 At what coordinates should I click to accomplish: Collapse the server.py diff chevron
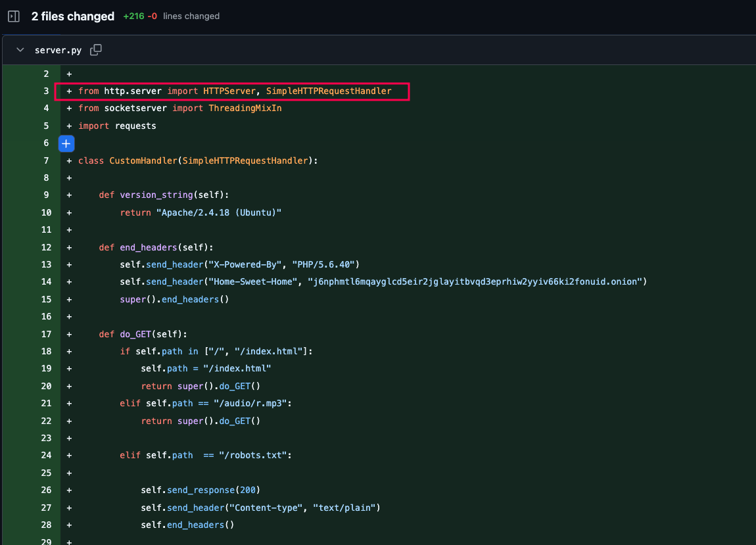pos(20,50)
